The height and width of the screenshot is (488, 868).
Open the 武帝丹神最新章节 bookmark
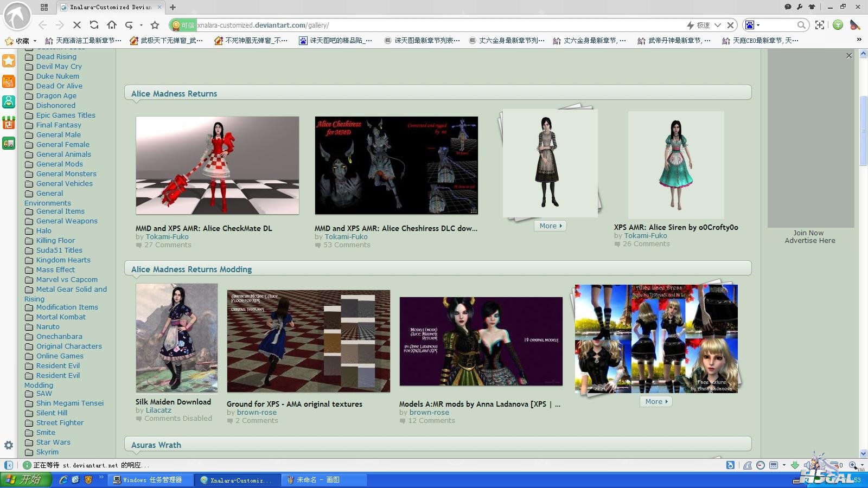(674, 41)
